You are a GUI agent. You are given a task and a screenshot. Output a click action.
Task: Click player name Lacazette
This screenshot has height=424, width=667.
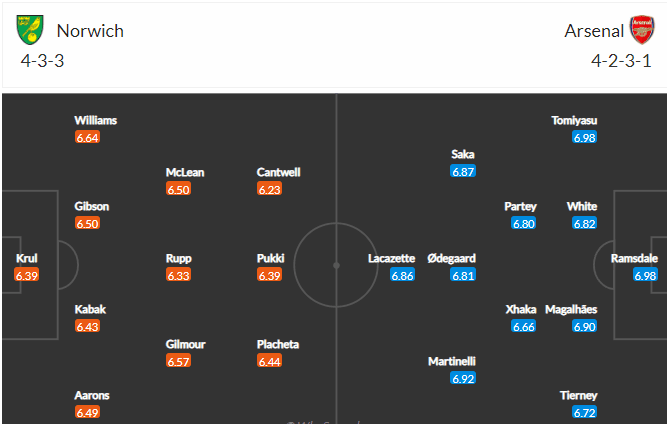pyautogui.click(x=391, y=258)
